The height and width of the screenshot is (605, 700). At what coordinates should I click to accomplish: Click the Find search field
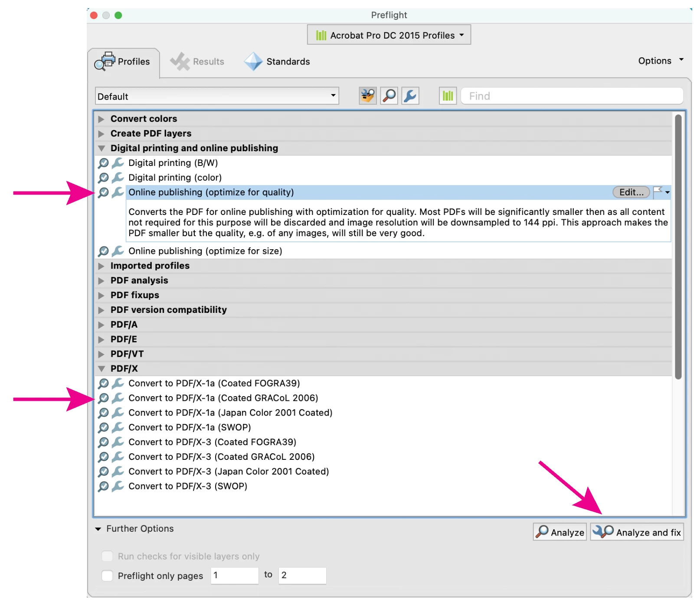572,96
